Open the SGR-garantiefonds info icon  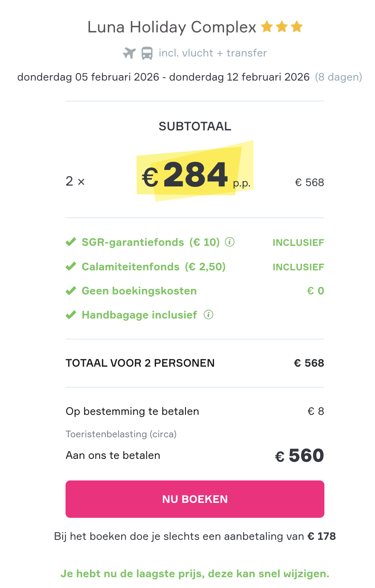click(x=229, y=242)
